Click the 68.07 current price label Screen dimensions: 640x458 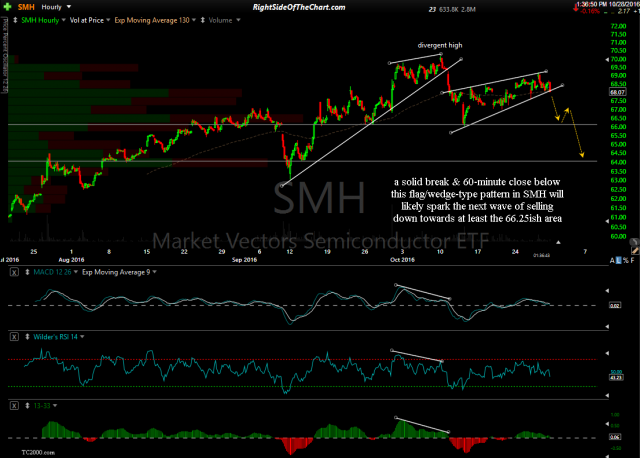(x=618, y=92)
